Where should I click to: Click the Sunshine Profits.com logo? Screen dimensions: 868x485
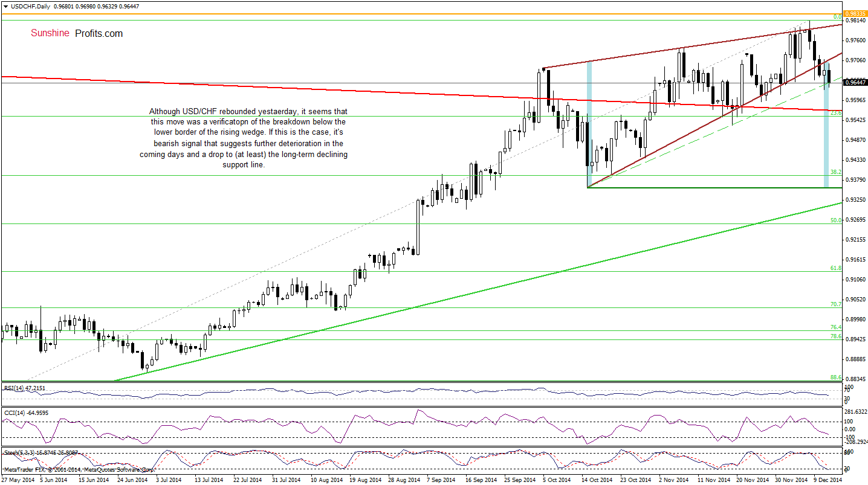[77, 33]
